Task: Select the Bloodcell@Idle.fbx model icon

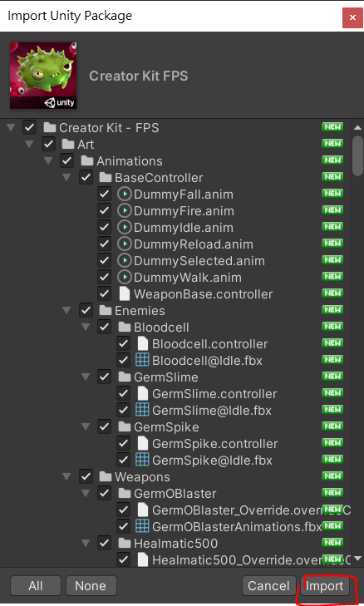Action: (142, 360)
